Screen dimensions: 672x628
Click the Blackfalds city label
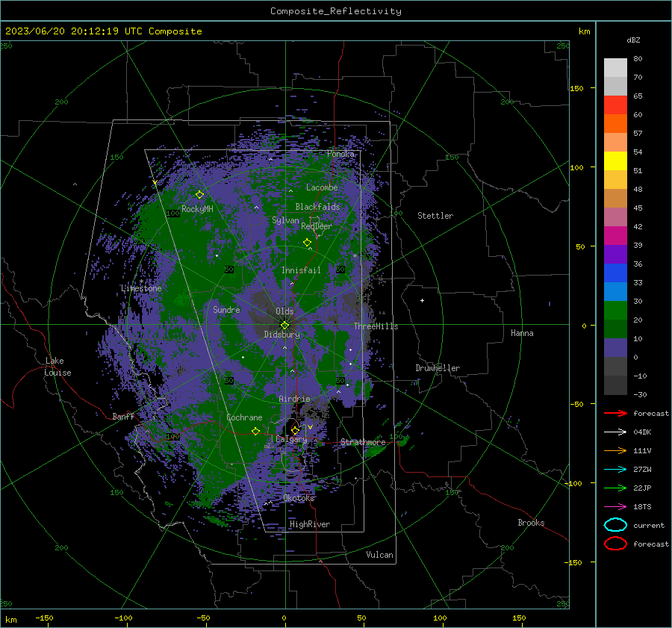pyautogui.click(x=317, y=207)
